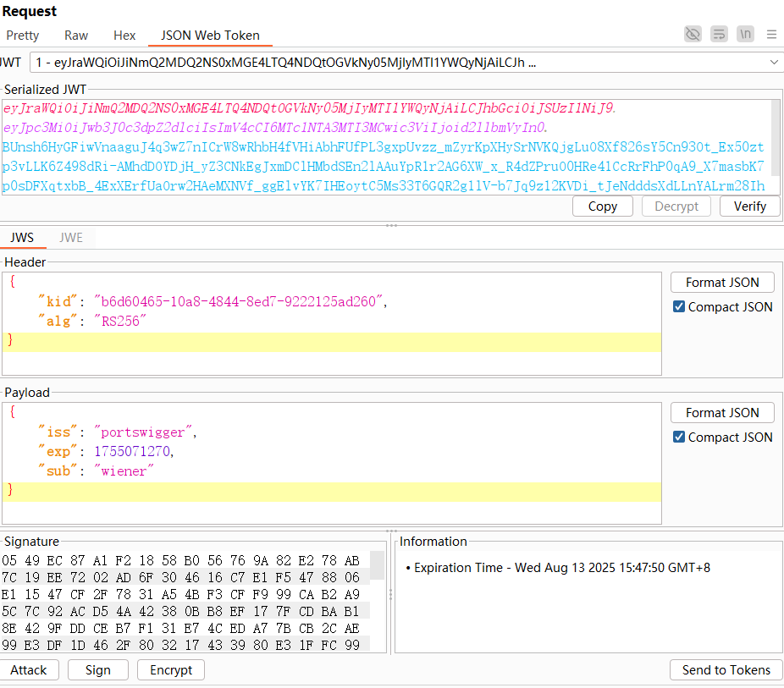Click the serialized signature line starting p3vLLK6Z
The image size is (784, 688).
coord(383,167)
